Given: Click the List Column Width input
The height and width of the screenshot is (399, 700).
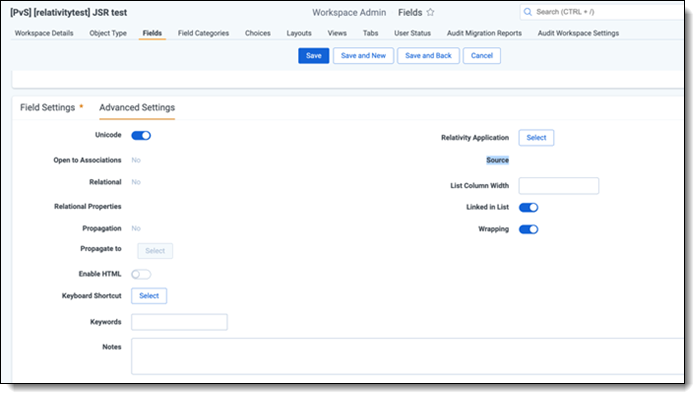Looking at the screenshot, I should (558, 186).
